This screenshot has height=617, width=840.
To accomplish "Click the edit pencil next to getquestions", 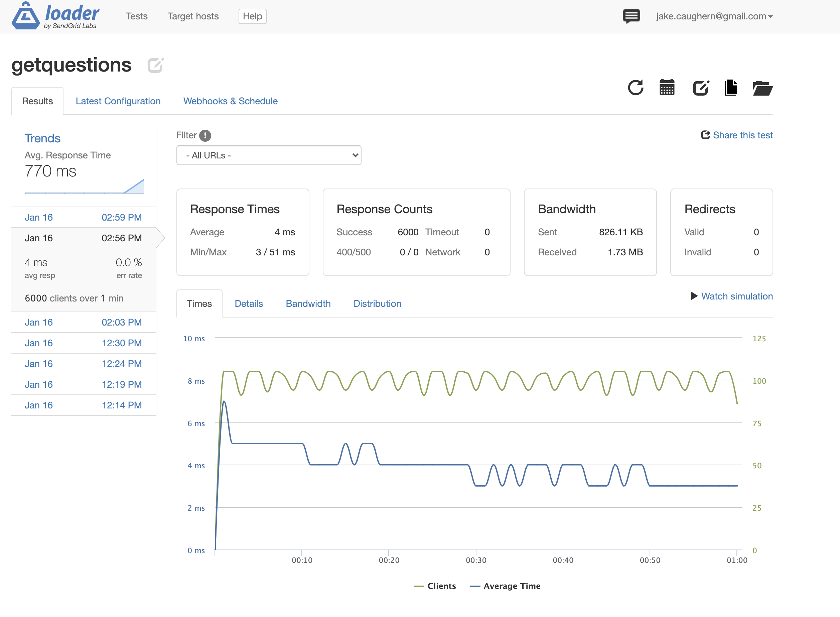I will [x=155, y=65].
